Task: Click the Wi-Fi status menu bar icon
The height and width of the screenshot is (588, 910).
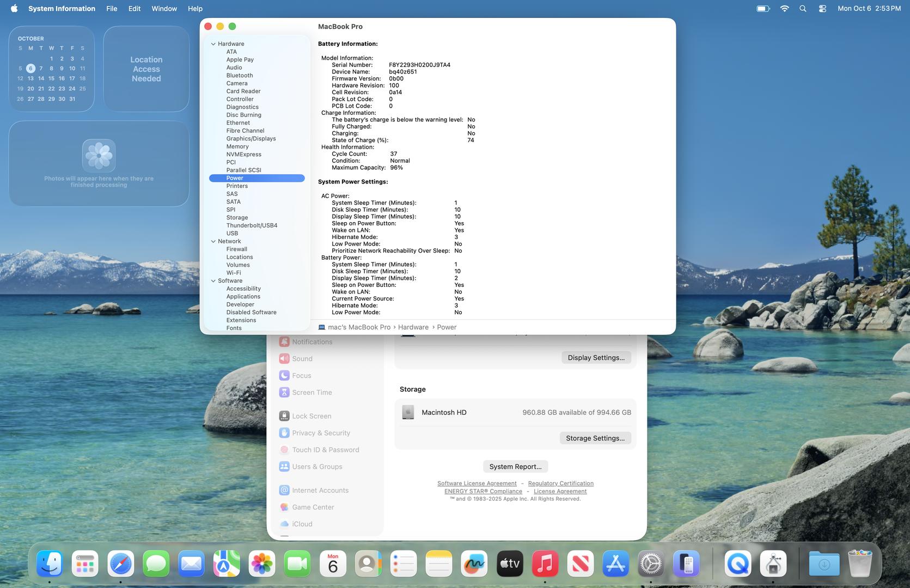Action: click(784, 9)
